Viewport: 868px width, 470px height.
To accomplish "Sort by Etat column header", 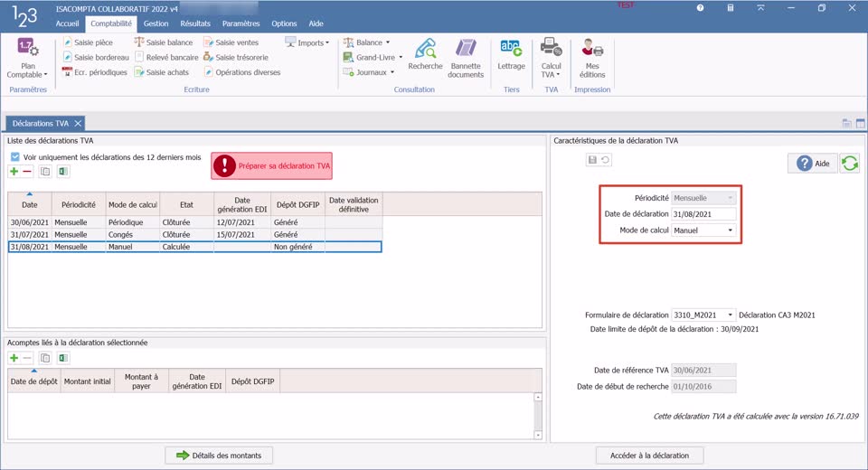I will click(x=186, y=204).
